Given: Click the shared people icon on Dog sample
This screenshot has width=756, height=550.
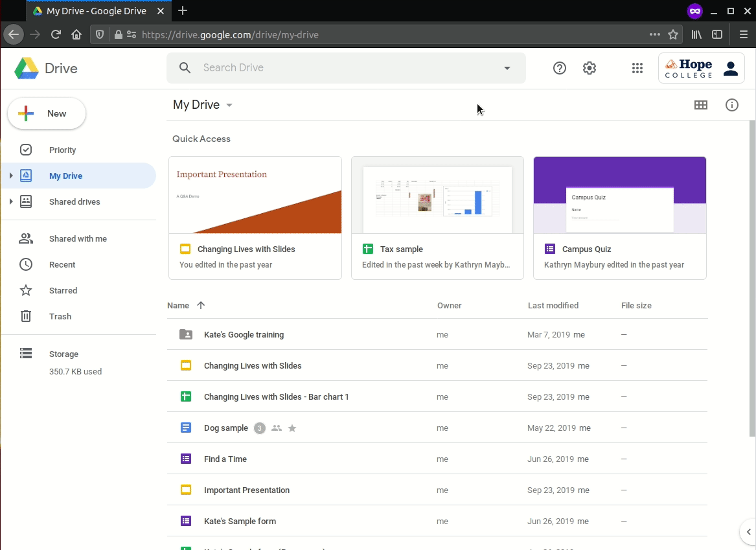Looking at the screenshot, I should [x=277, y=428].
